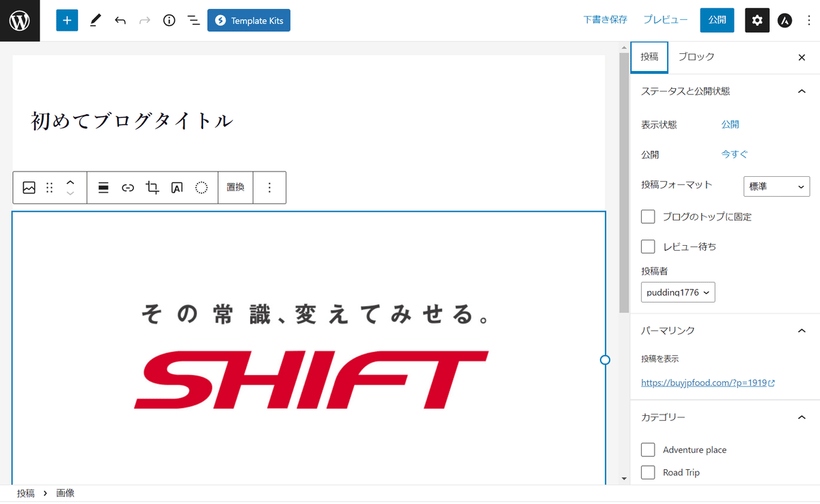Click the 今すぐ publish date link
This screenshot has height=504, width=820.
tap(735, 154)
